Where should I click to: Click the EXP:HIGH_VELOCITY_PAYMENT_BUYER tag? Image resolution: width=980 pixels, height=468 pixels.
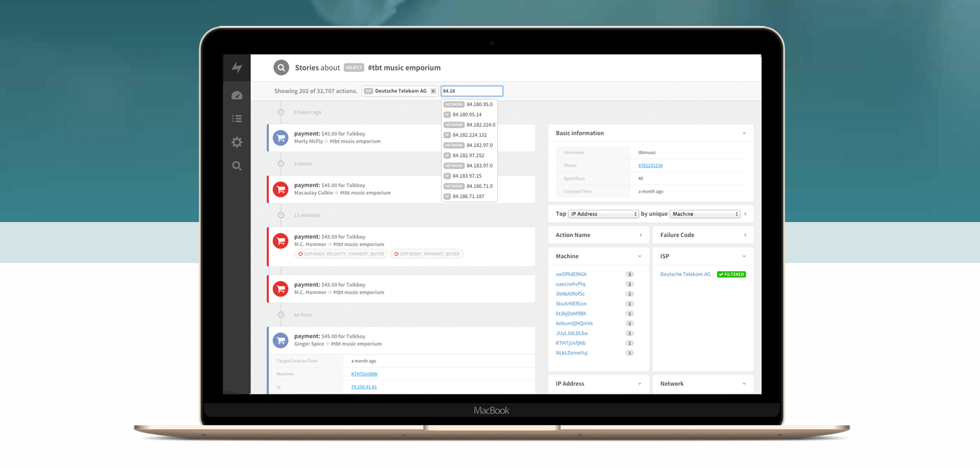(341, 254)
